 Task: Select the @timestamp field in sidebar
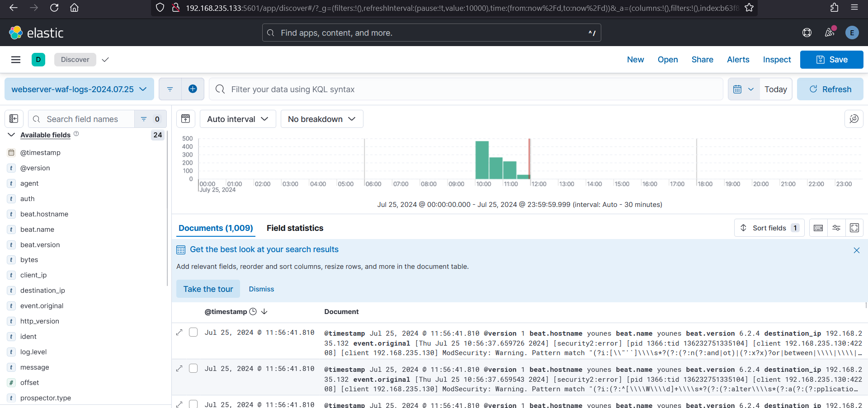tap(40, 152)
